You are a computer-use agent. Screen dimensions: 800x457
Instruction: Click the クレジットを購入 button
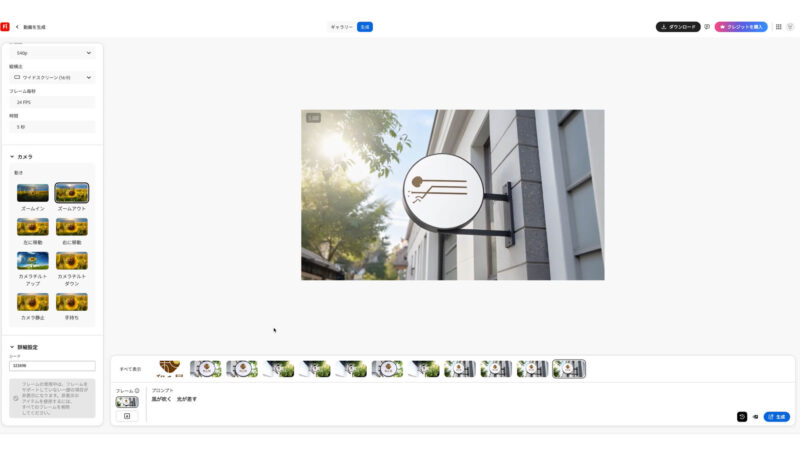(x=741, y=27)
